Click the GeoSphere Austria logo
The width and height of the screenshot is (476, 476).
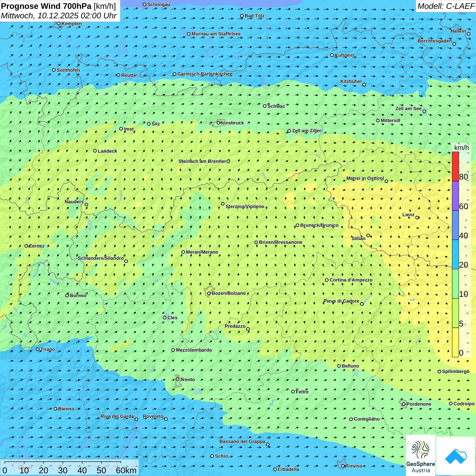(421, 456)
